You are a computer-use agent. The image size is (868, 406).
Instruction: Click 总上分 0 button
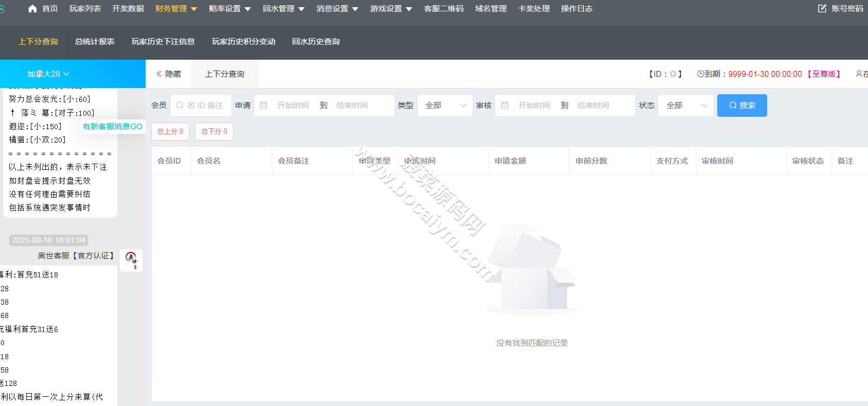click(x=170, y=131)
